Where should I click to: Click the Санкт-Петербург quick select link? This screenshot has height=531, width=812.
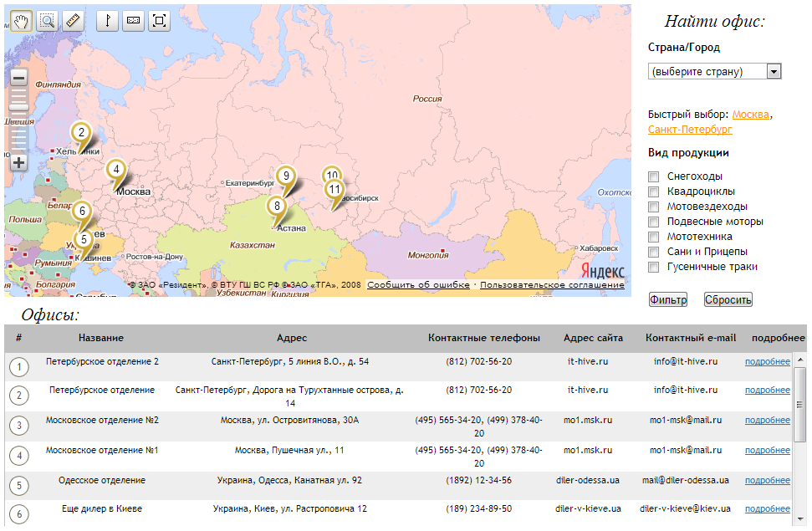point(690,129)
